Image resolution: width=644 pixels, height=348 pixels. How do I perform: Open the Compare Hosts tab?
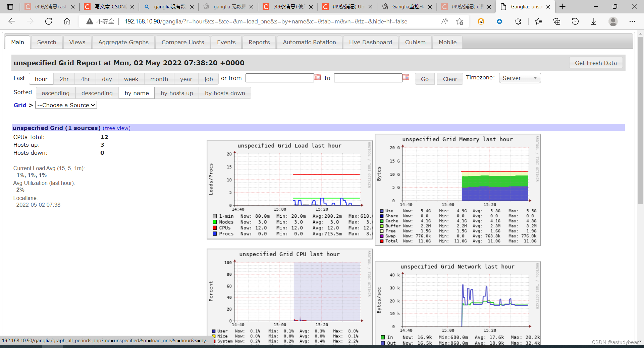(183, 42)
